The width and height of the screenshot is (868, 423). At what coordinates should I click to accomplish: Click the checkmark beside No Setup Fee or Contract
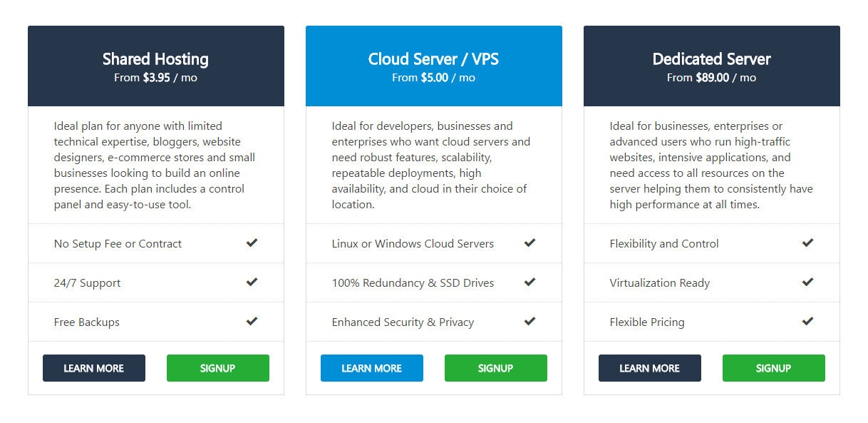[x=252, y=243]
